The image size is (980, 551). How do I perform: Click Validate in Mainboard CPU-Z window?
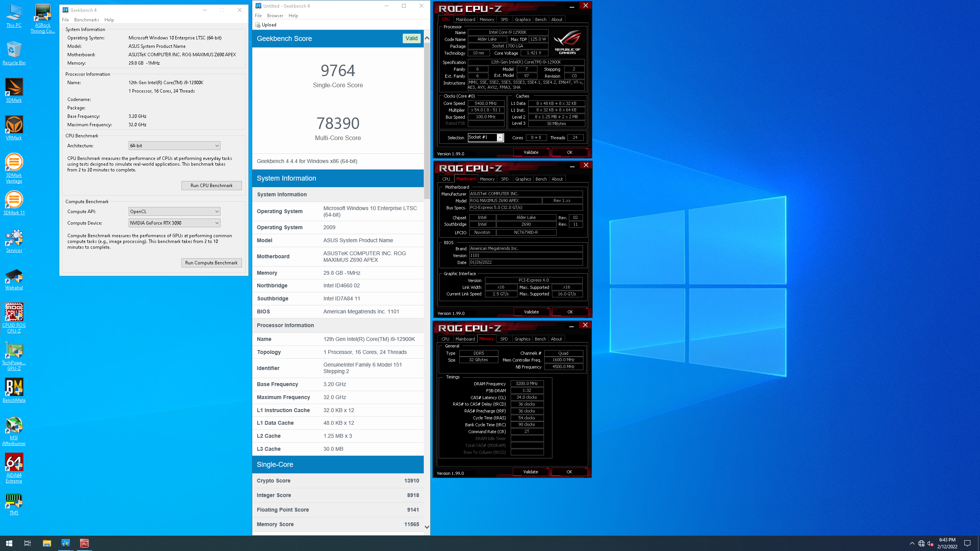pyautogui.click(x=531, y=312)
